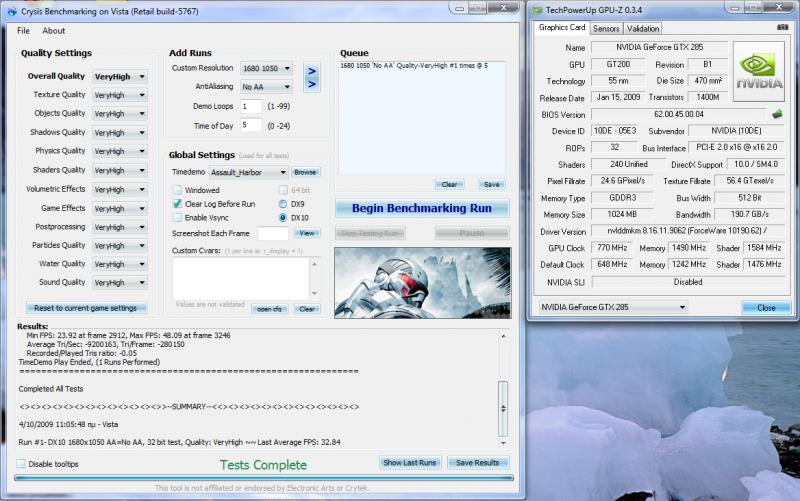Open the Particles Quality dropdown
800x501 pixels.
(120, 245)
